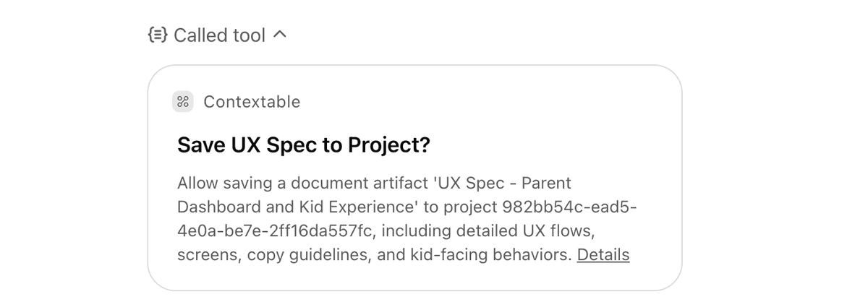Click the Contextable app icon

point(183,102)
